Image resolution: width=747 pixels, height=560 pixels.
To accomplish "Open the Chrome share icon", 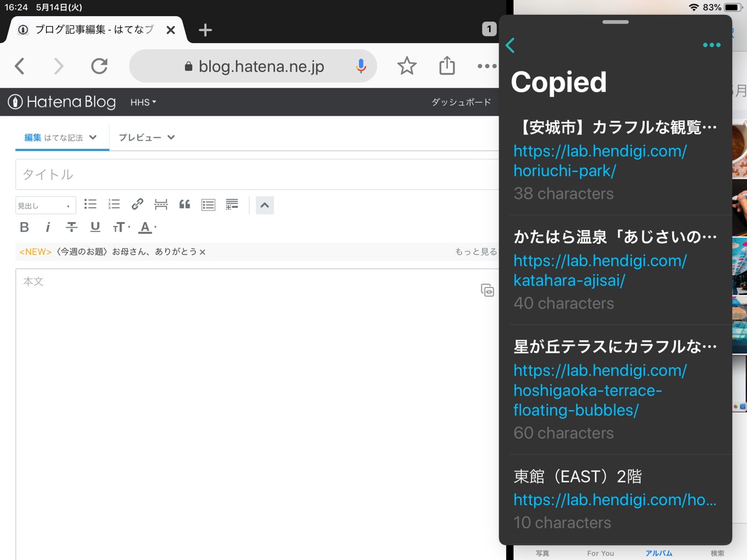I will tap(447, 66).
